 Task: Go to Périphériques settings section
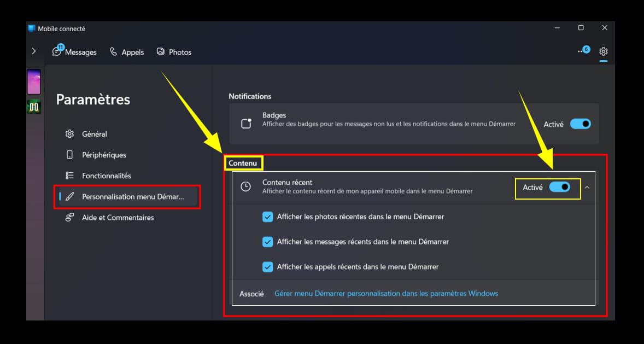[104, 155]
